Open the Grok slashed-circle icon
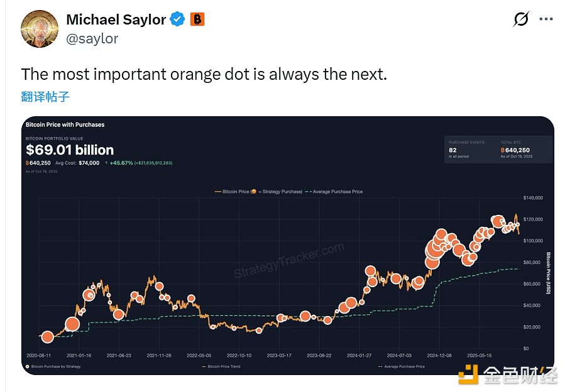Image resolution: width=565 pixels, height=392 pixels. tap(521, 20)
